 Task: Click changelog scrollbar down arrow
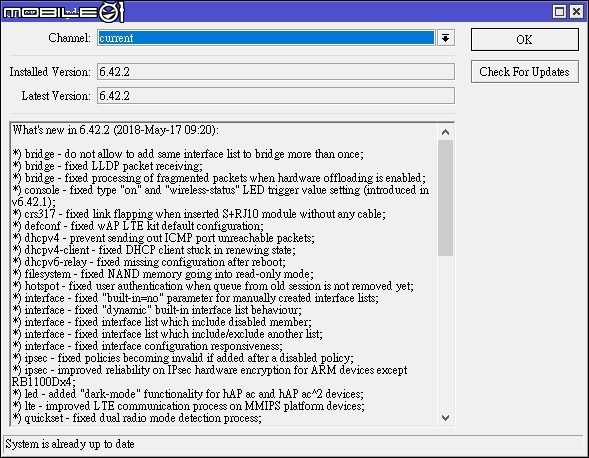[x=446, y=417]
